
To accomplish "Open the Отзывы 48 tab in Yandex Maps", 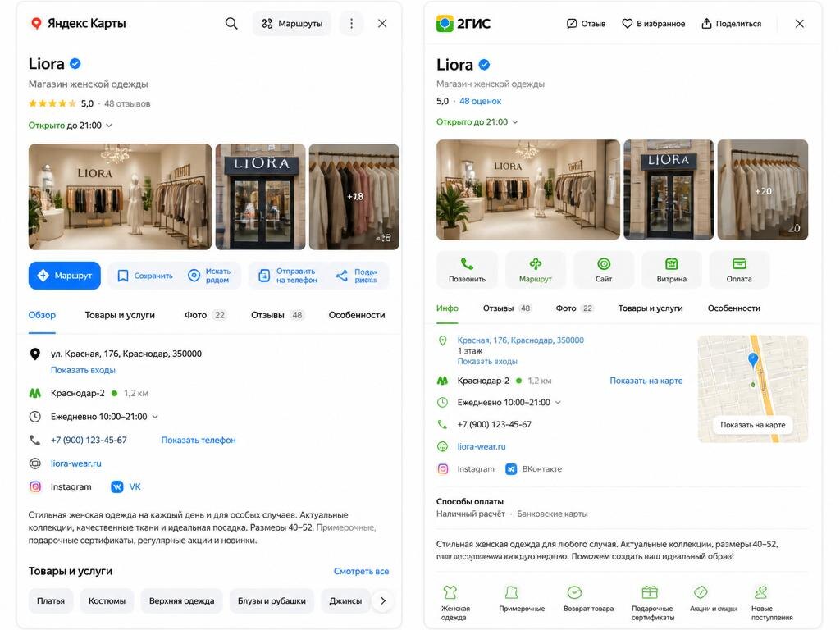I will point(277,315).
